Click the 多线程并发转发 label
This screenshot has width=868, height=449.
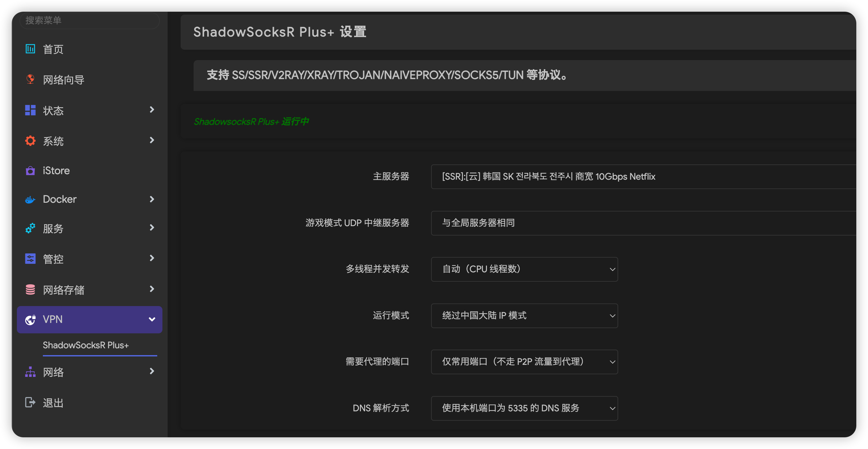click(377, 269)
